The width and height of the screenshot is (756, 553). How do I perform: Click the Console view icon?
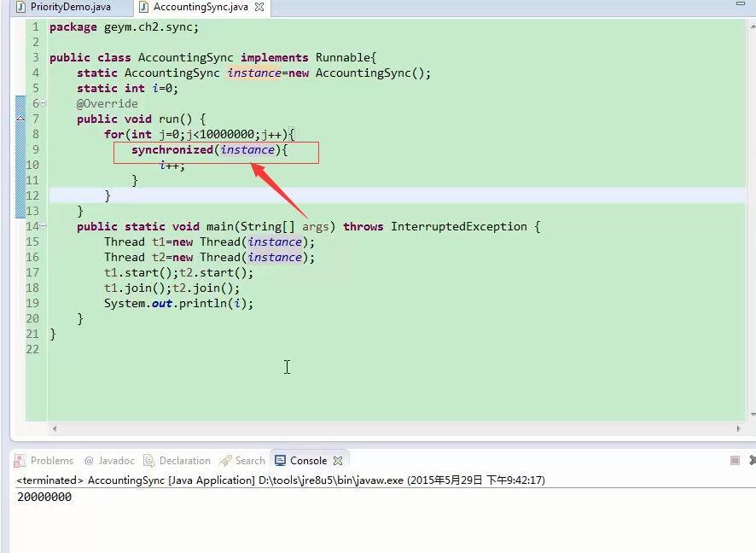280,461
